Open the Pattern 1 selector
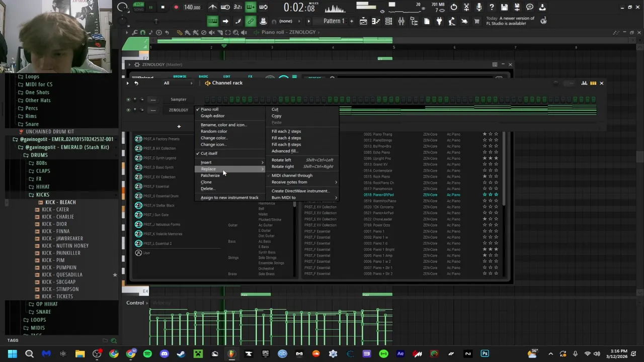The image size is (644, 362). pyautogui.click(x=334, y=21)
